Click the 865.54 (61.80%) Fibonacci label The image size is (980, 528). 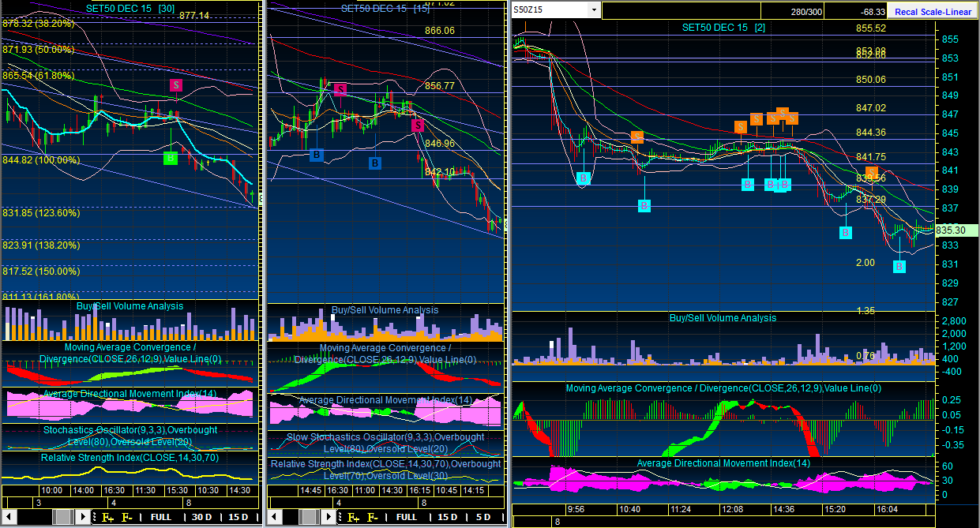[38, 76]
